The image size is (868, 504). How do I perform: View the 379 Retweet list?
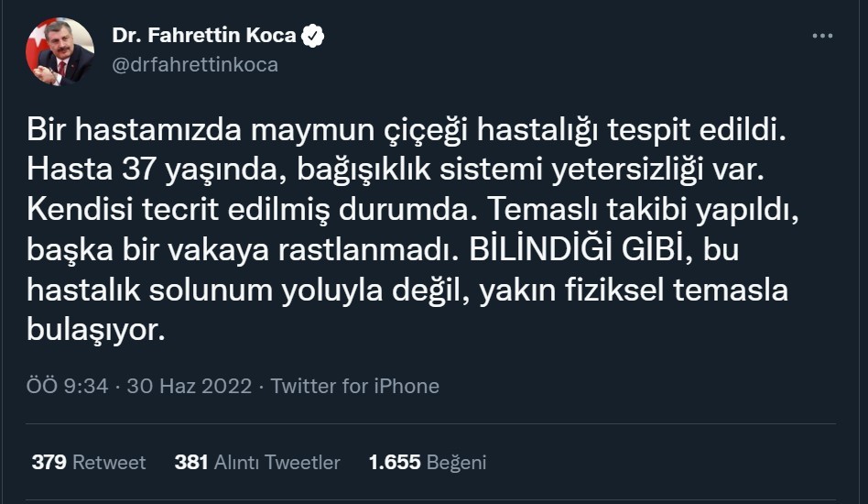point(89,462)
